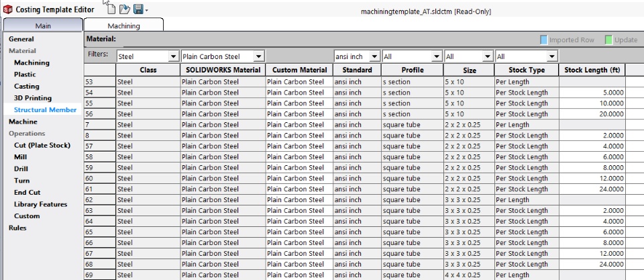
Task: Open General settings in sidebar
Action: click(x=21, y=39)
